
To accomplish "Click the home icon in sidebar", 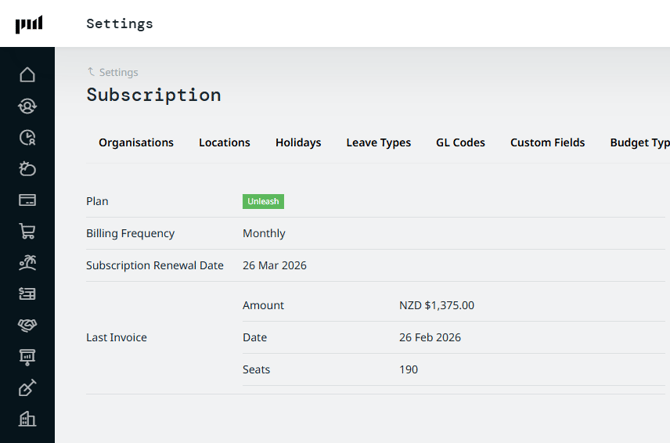I will coord(27,75).
